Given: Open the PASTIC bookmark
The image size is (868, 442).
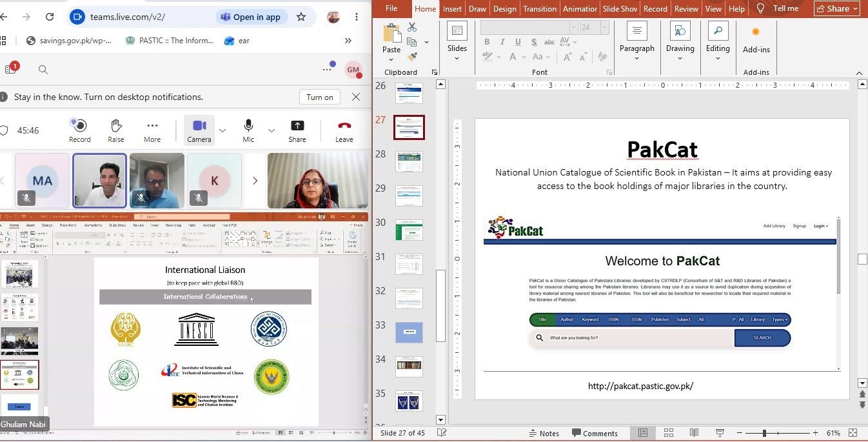Looking at the screenshot, I should [x=169, y=41].
